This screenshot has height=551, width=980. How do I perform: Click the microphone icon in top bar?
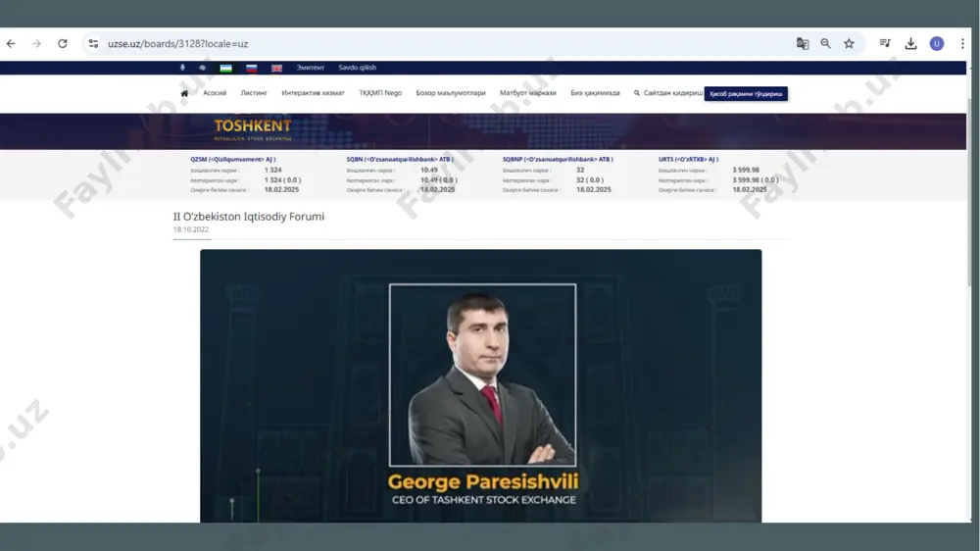(182, 68)
